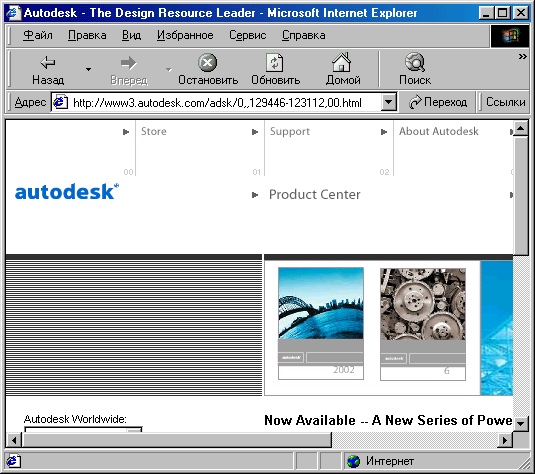The width and height of the screenshot is (535, 474).
Task: Expand hidden toolbar buttons chevron
Action: (x=522, y=57)
